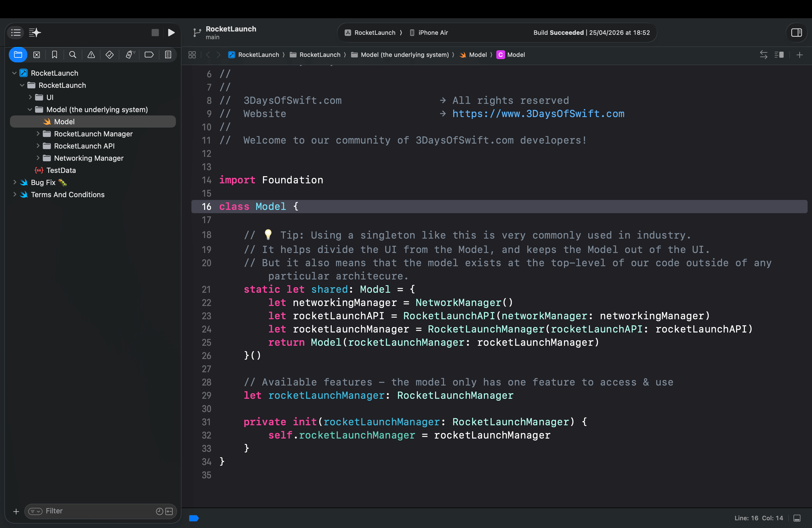This screenshot has width=812, height=528.
Task: Add a new file with plus button
Action: [16, 511]
